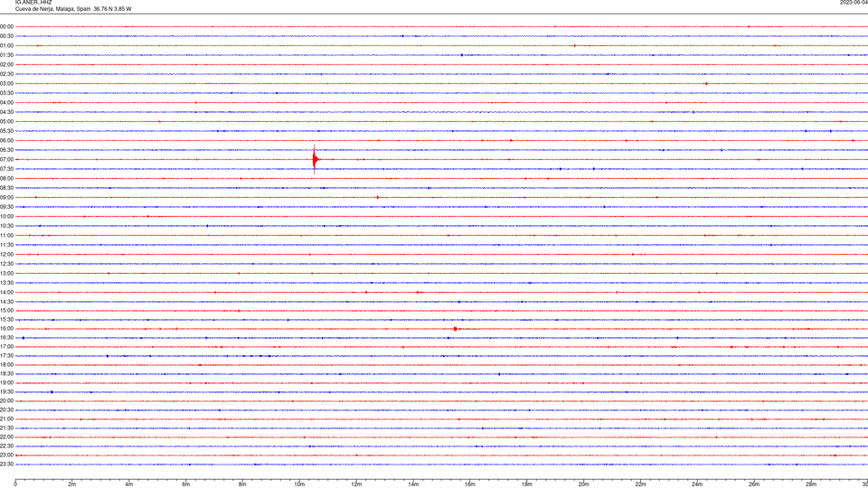Image resolution: width=868 pixels, height=488 pixels.
Task: Click the small red event blip on the 16:00 trace
Action: 455,329
